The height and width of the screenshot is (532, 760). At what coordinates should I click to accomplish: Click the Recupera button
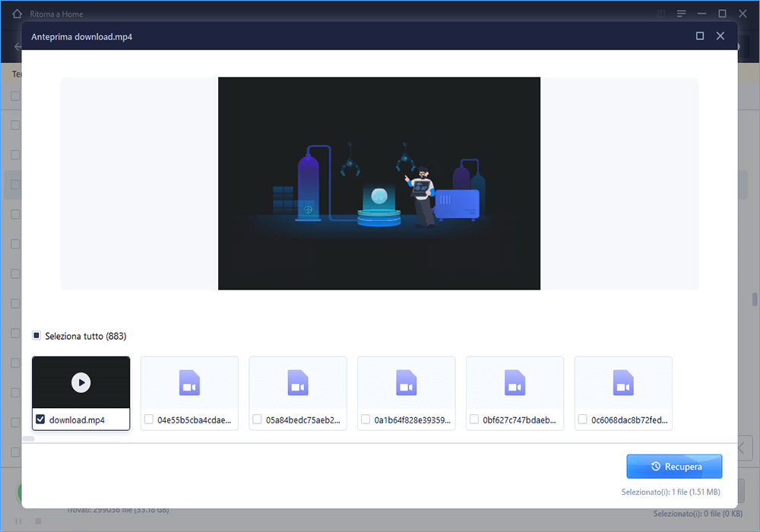click(x=674, y=467)
